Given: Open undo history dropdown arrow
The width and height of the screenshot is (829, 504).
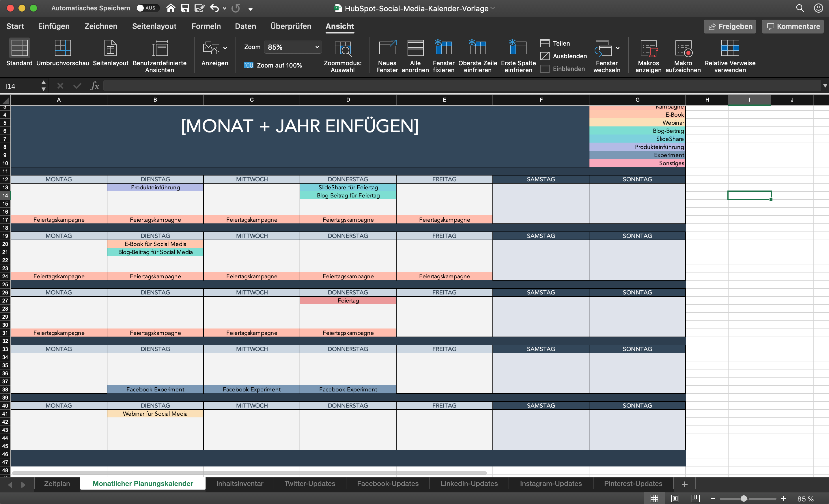Looking at the screenshot, I should 224,8.
